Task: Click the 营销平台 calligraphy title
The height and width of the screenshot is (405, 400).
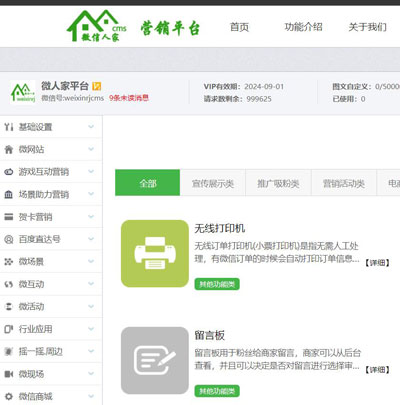Action: [170, 28]
